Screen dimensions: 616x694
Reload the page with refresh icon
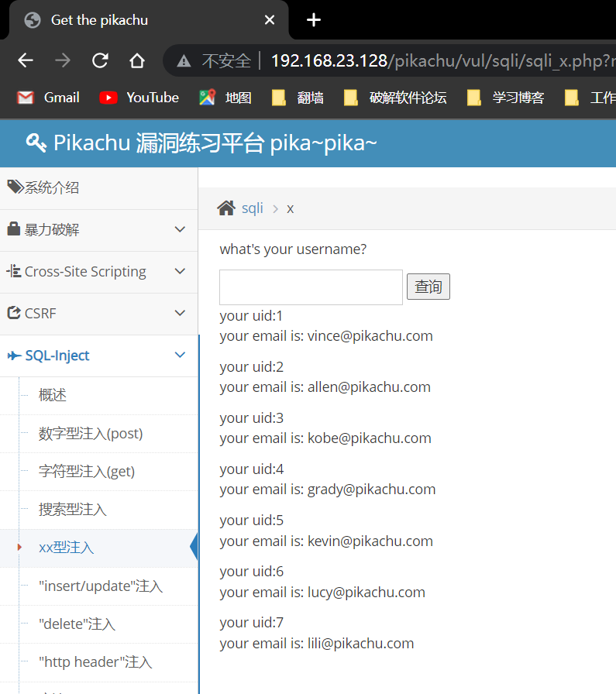[x=100, y=60]
